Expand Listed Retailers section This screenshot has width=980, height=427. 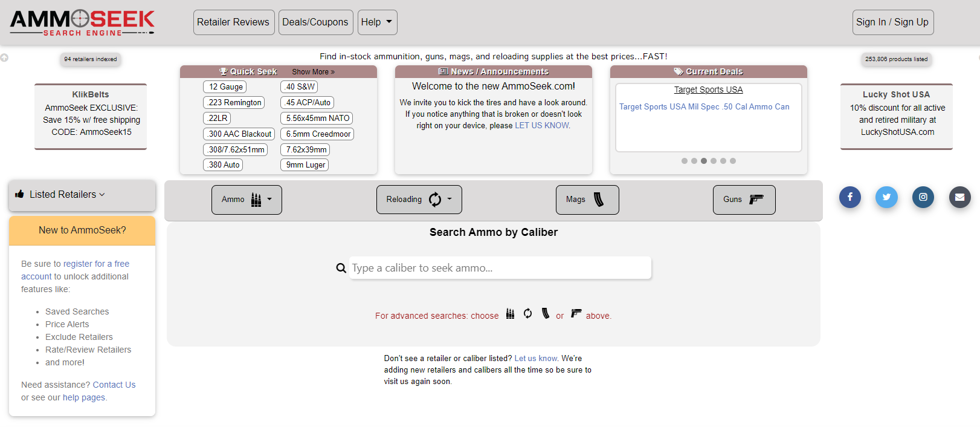[x=67, y=194]
